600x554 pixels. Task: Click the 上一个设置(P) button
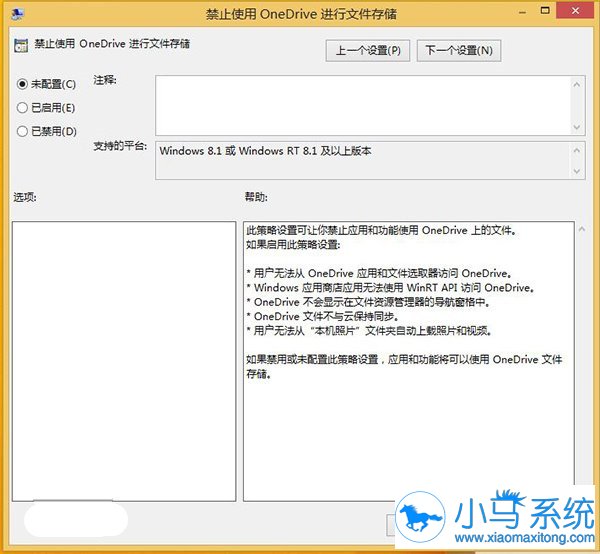tap(368, 50)
